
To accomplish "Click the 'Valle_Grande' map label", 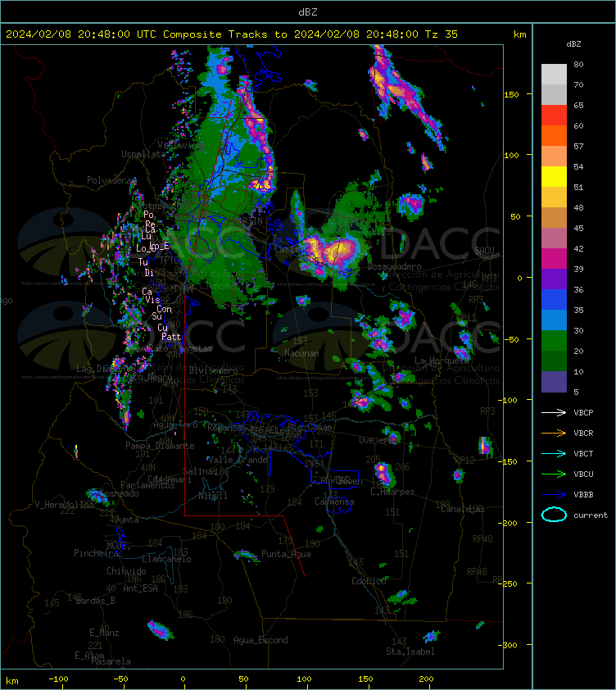I will (x=238, y=460).
